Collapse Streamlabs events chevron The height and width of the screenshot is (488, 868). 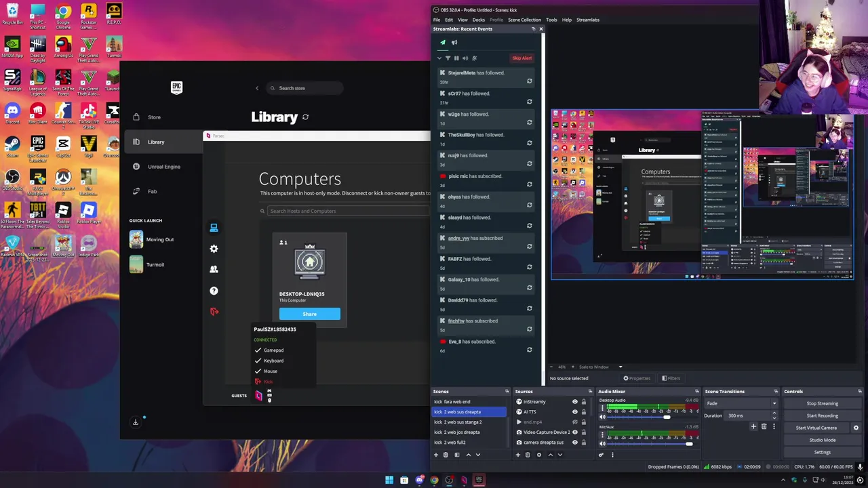click(439, 58)
